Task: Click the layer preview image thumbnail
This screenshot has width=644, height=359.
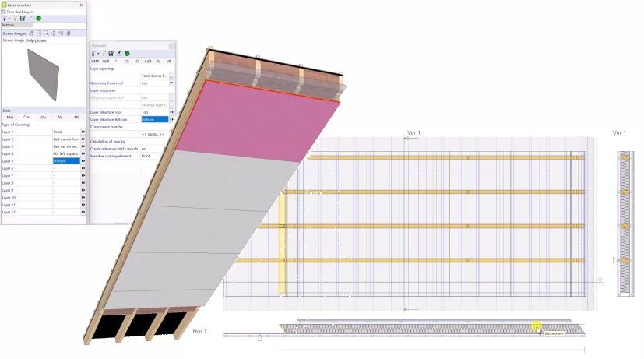Action: 44,72
